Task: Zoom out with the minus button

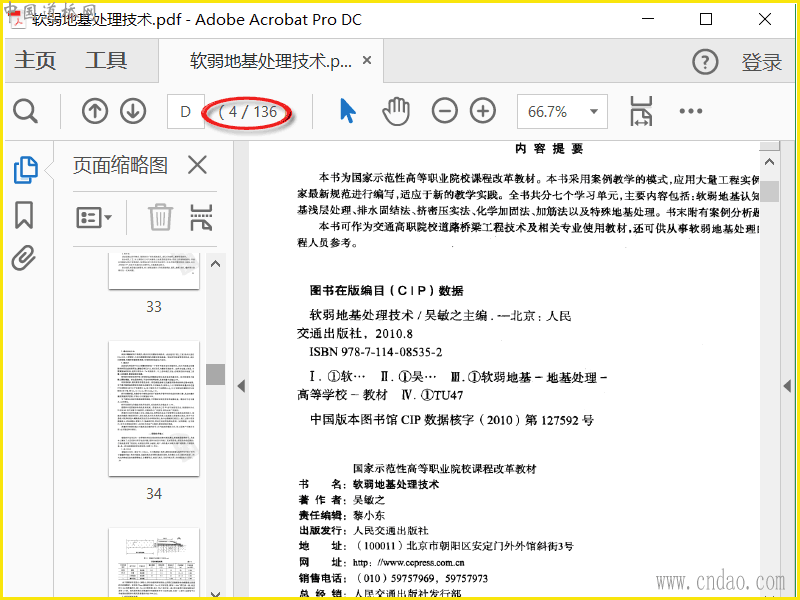Action: tap(444, 111)
